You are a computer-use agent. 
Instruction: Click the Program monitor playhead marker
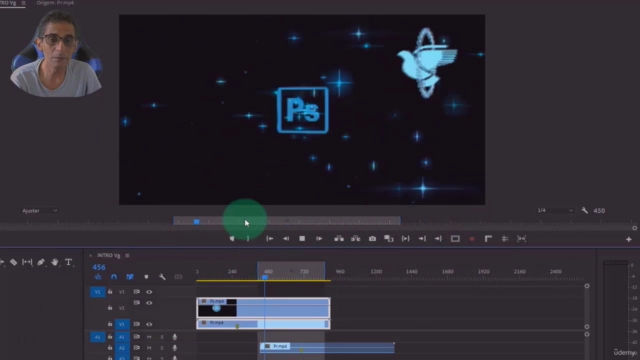click(x=196, y=222)
